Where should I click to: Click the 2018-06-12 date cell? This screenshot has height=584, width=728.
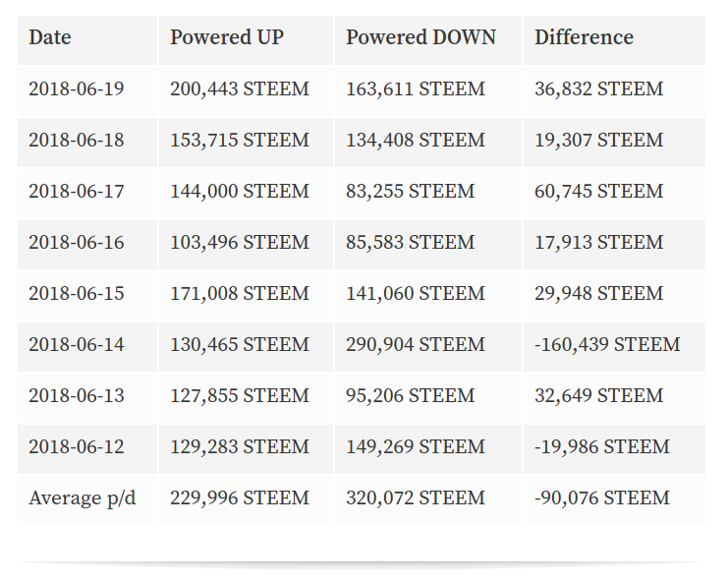87,448
